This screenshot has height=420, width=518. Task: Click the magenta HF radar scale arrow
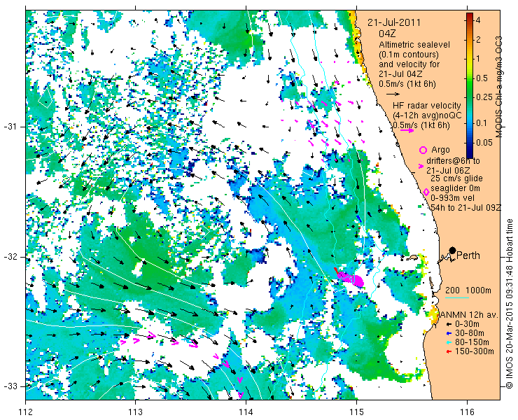[x=407, y=130]
